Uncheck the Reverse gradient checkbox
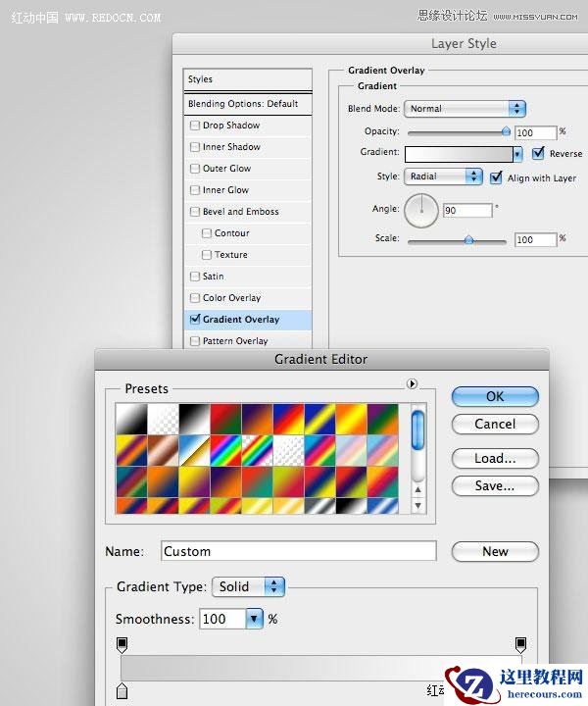This screenshot has height=706, width=588. [x=538, y=154]
